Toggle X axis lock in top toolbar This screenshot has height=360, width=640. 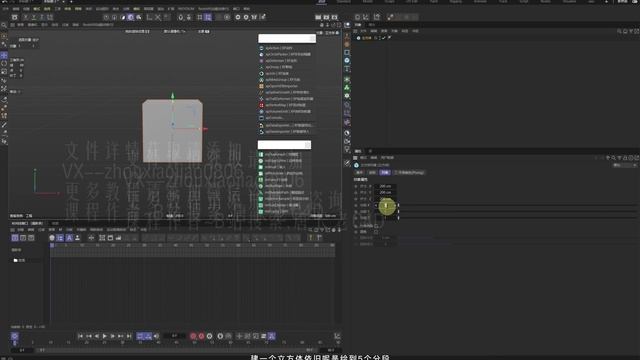(x=26, y=17)
